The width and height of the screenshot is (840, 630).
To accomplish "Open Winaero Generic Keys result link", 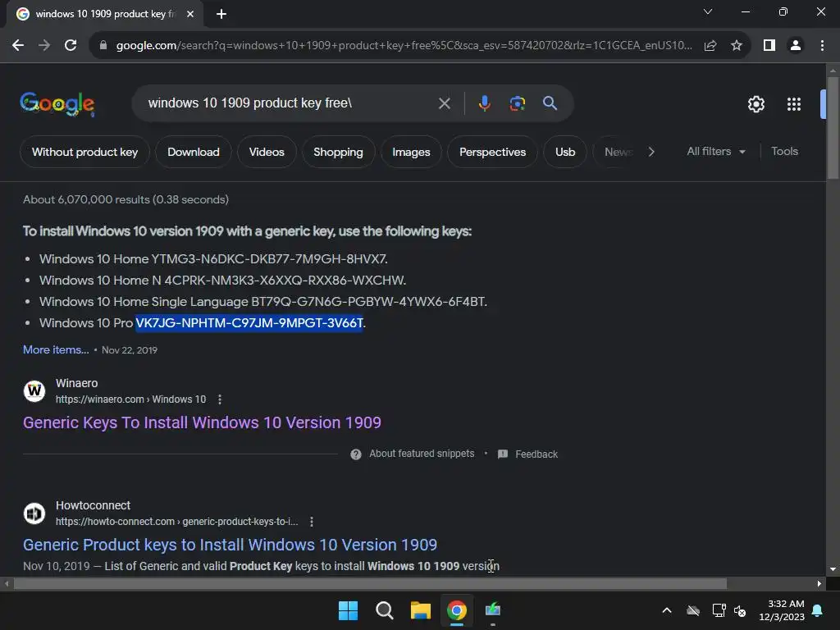I will point(202,422).
